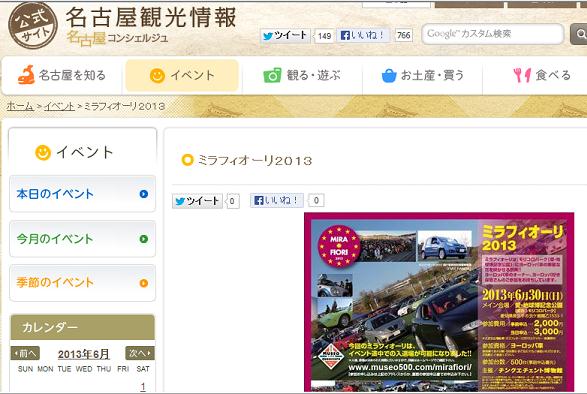
Task: Open 本日のイベント sidebar button
Action: (x=82, y=194)
